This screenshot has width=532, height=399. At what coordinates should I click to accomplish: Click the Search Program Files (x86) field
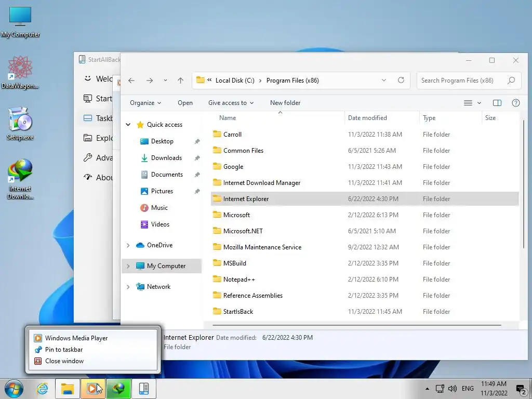point(469,81)
